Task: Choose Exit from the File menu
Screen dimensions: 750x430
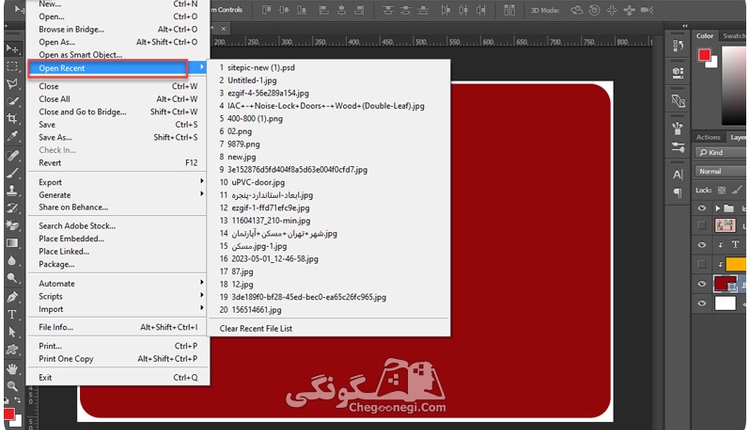Action: click(118, 377)
